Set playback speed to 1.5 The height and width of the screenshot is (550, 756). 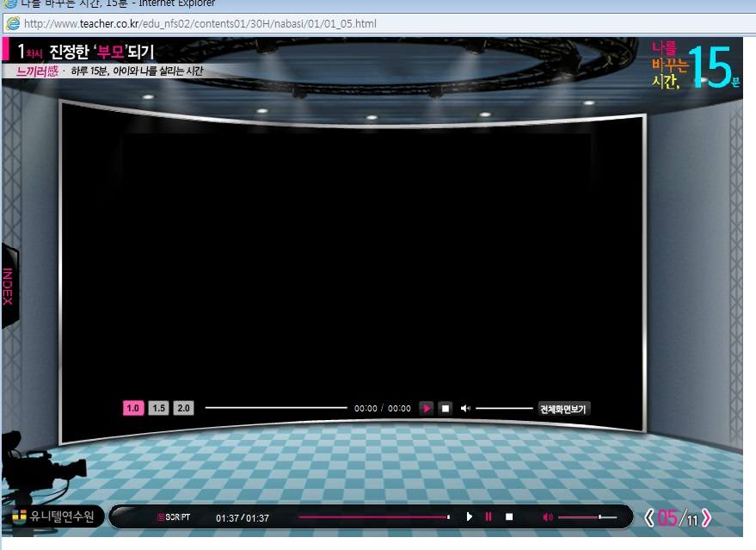pos(158,409)
